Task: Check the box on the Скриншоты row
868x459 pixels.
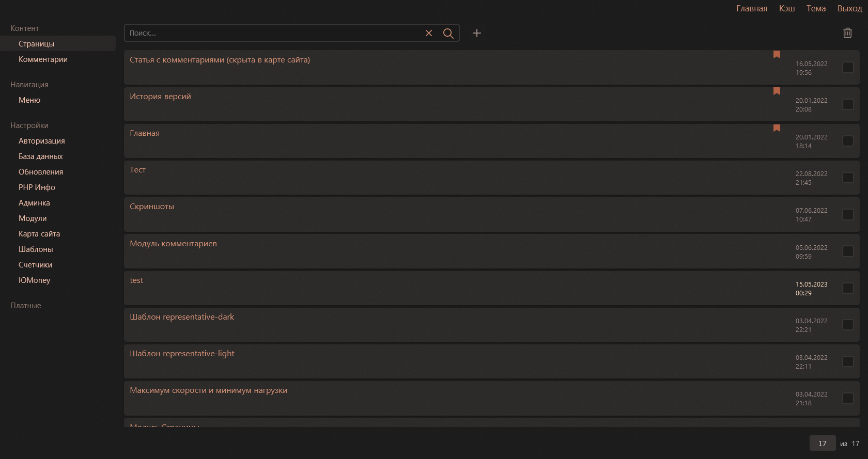Action: click(848, 214)
